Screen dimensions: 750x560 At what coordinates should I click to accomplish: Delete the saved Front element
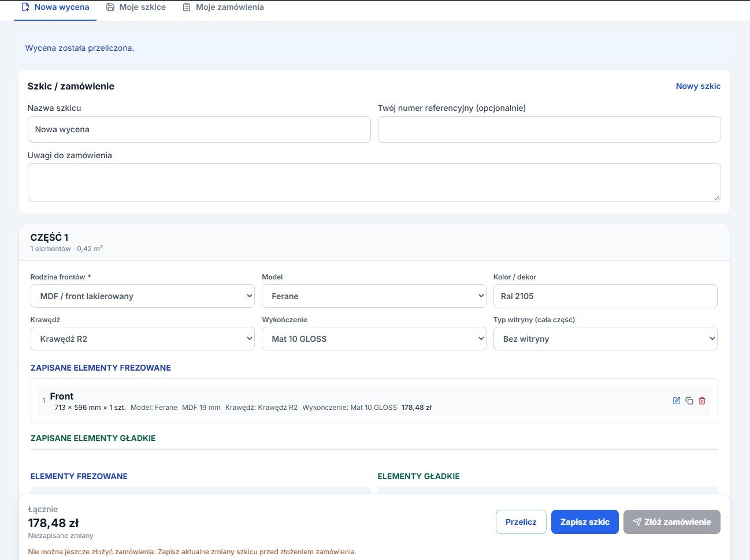pyautogui.click(x=702, y=401)
